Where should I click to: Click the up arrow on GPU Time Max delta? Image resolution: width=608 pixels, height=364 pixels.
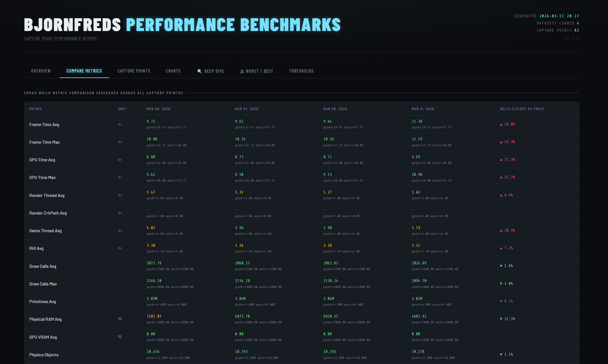pyautogui.click(x=501, y=177)
